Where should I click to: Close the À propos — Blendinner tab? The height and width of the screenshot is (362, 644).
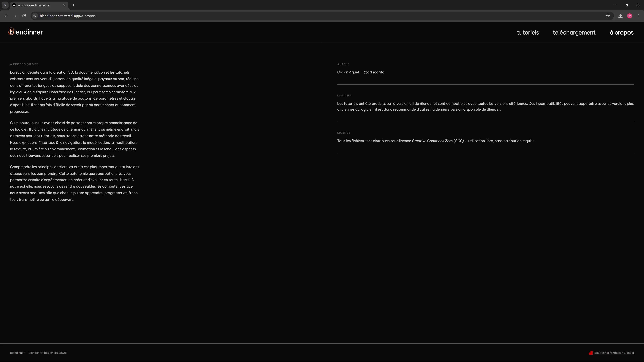[x=64, y=5]
